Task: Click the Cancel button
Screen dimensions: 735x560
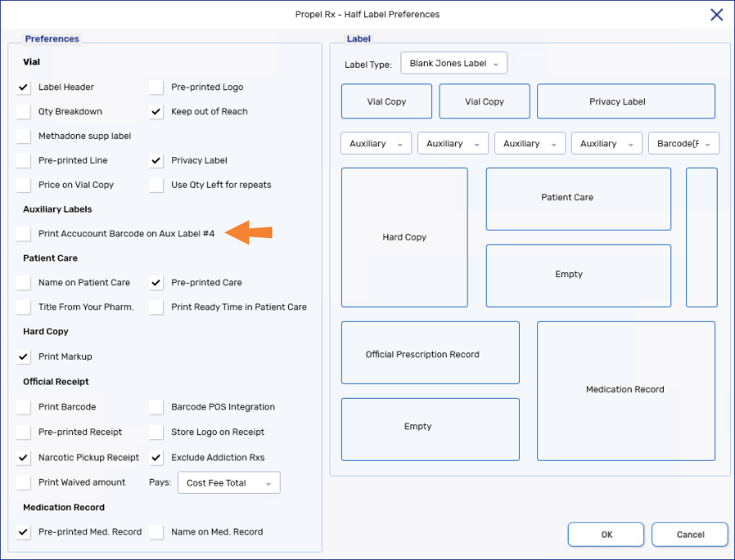Action: pos(689,534)
